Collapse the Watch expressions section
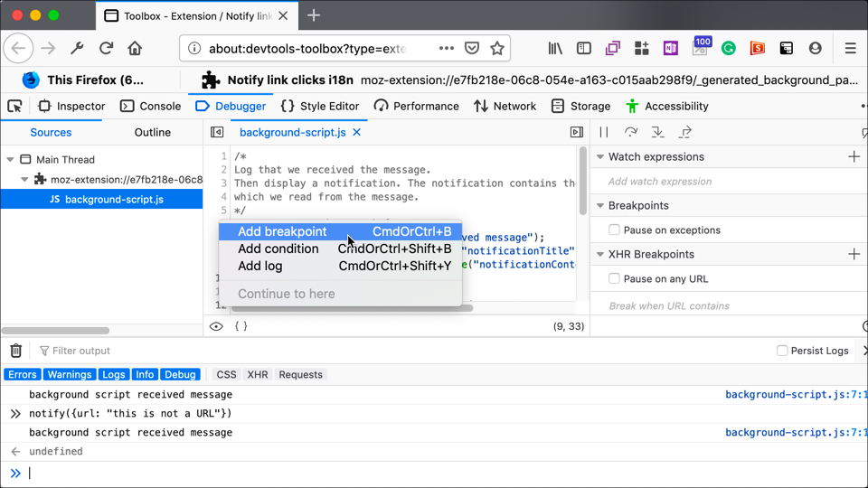 coord(600,157)
